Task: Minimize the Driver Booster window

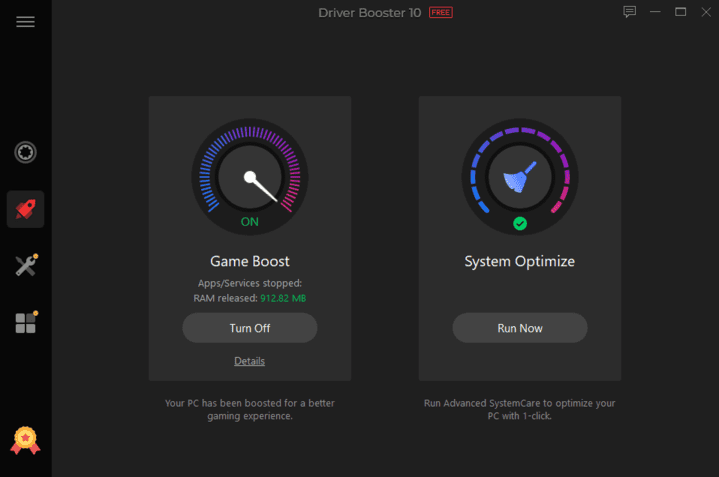Action: pos(655,12)
